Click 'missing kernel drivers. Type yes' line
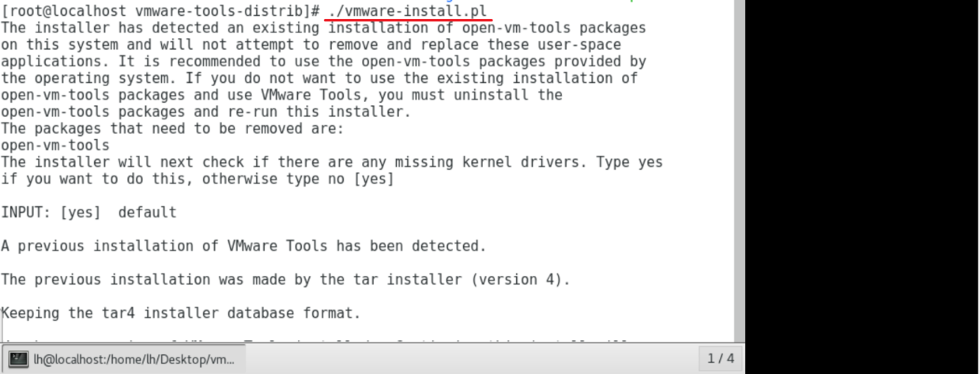The height and width of the screenshot is (374, 980). 332,162
